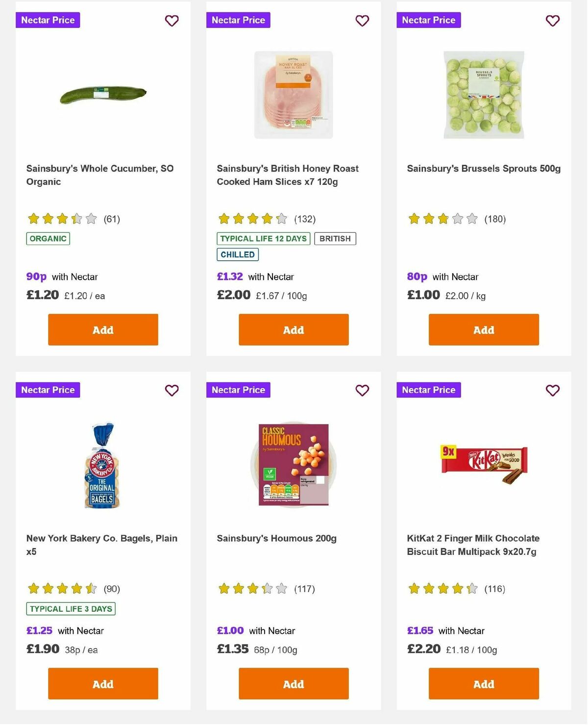Screen dimensions: 588x725
Task: Favourite the New York Bakery Bagels
Action: 171,391
